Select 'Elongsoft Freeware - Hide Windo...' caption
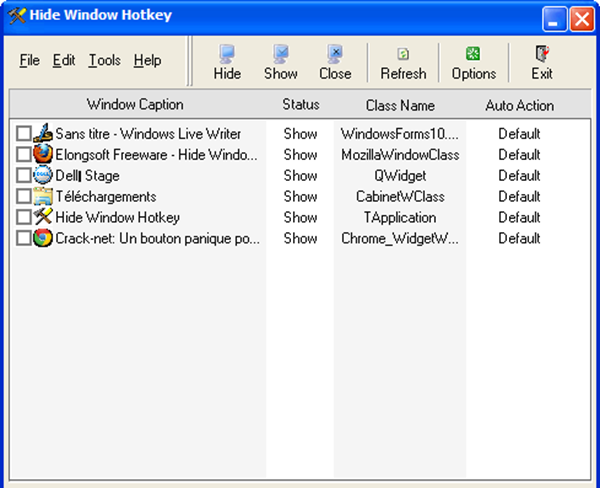600x488 pixels. coord(156,155)
